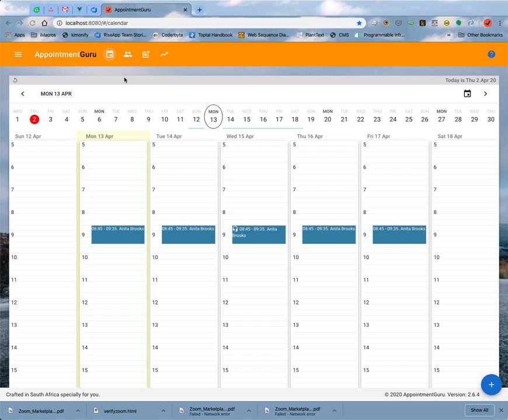Open the clients (people) icon in header

coord(128,54)
